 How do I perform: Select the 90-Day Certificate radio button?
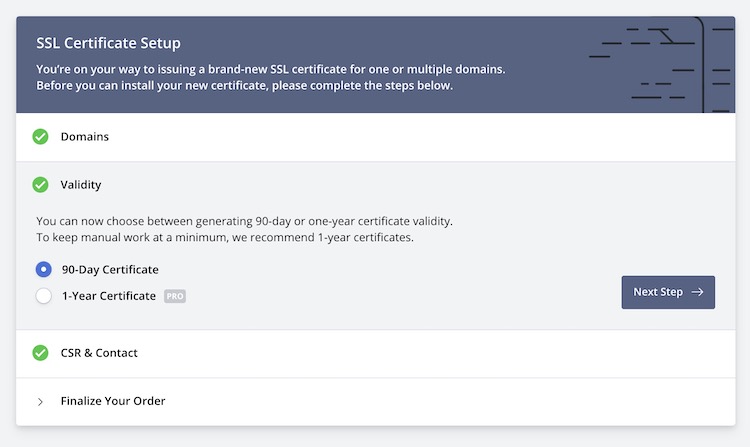point(44,270)
